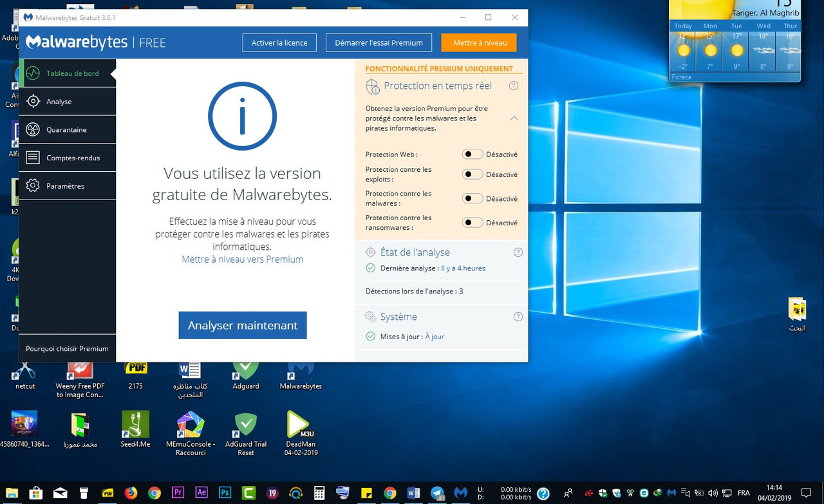Open help icon beside État de l'analyse
The height and width of the screenshot is (504, 824).
coord(518,252)
